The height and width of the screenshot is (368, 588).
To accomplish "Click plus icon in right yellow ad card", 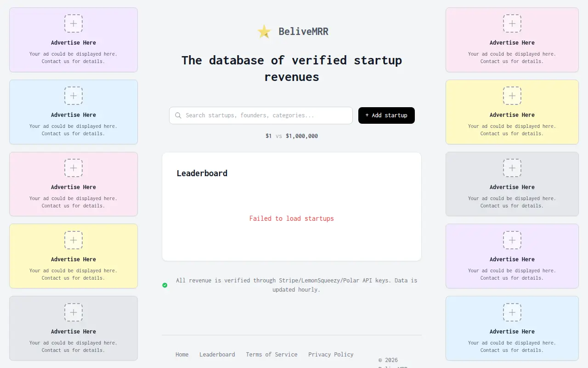I will [x=512, y=96].
